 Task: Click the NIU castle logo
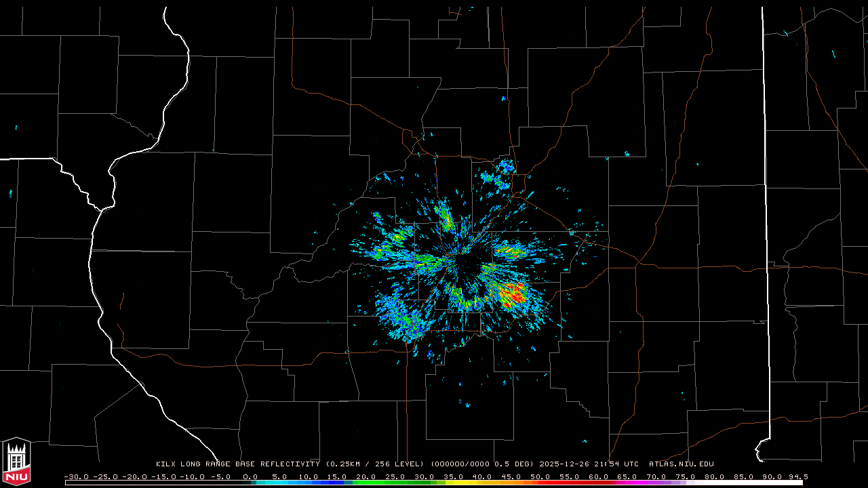click(16, 462)
